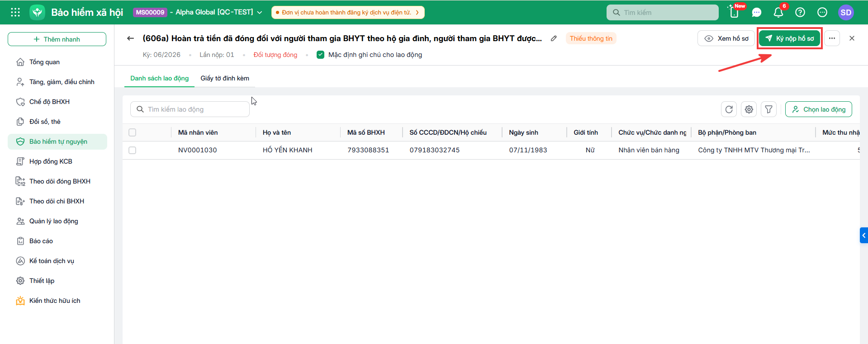Click the Lần nộp: 01 text

(x=217, y=55)
